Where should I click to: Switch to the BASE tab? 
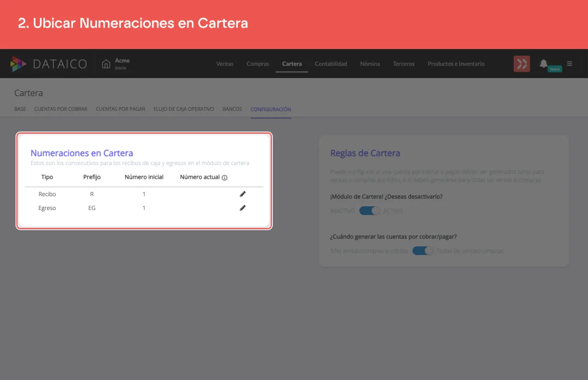click(x=20, y=109)
